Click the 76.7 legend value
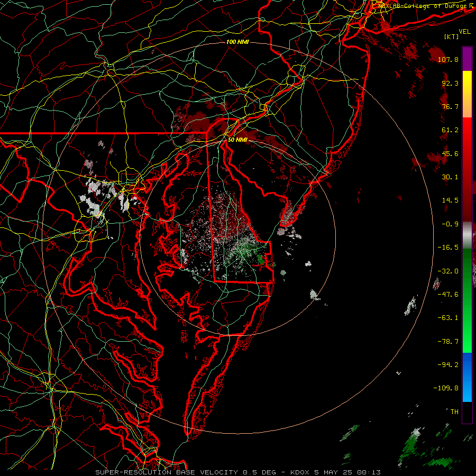 [x=450, y=106]
